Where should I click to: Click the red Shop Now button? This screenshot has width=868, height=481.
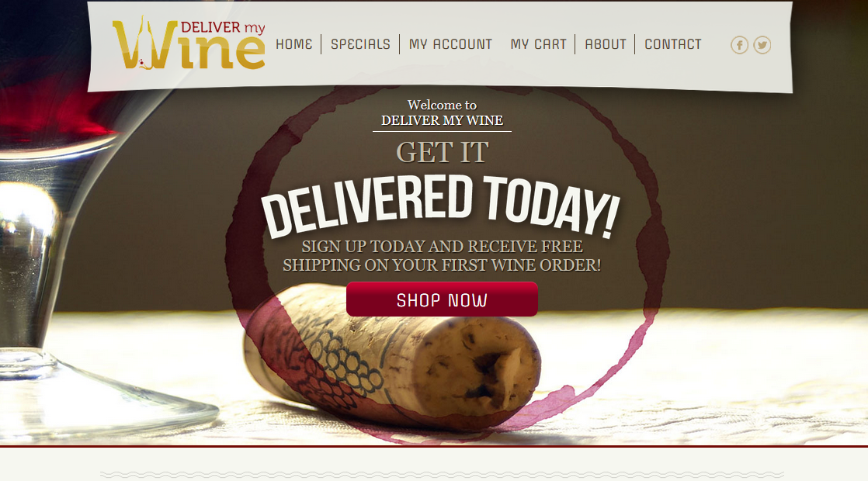[442, 299]
